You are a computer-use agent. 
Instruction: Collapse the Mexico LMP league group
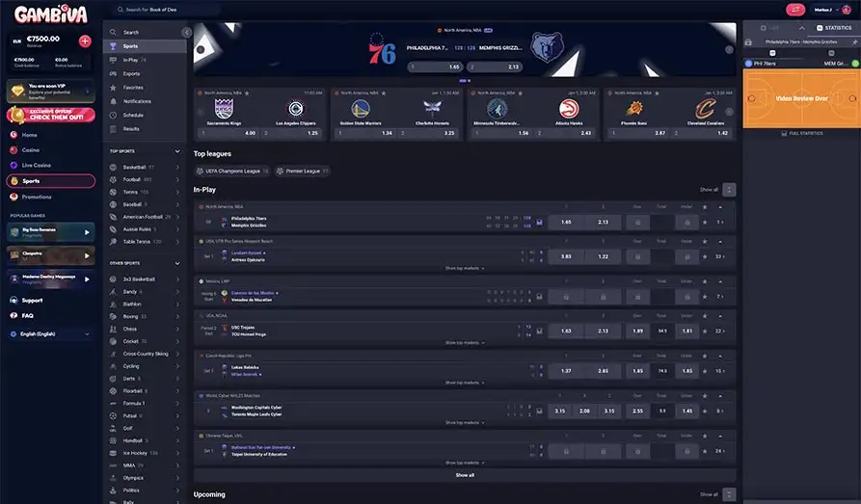tap(720, 281)
